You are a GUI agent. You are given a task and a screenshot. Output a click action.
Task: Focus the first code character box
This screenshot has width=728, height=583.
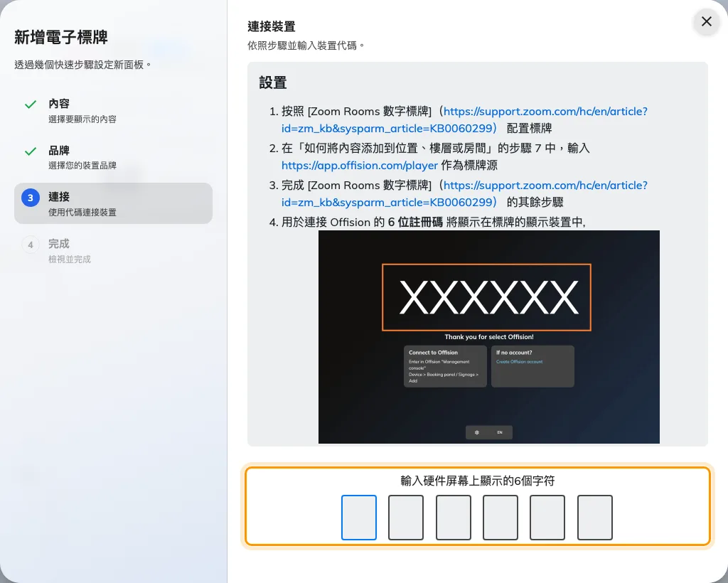tap(359, 518)
